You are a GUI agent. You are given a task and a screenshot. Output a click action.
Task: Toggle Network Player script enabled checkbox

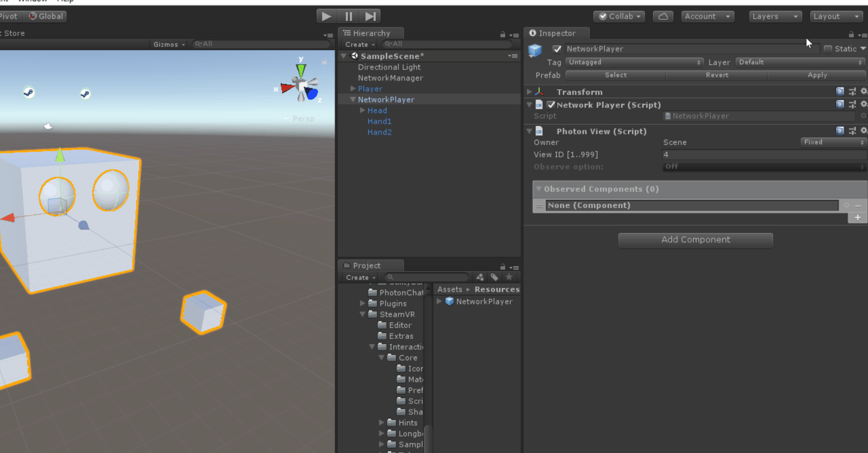coord(551,105)
